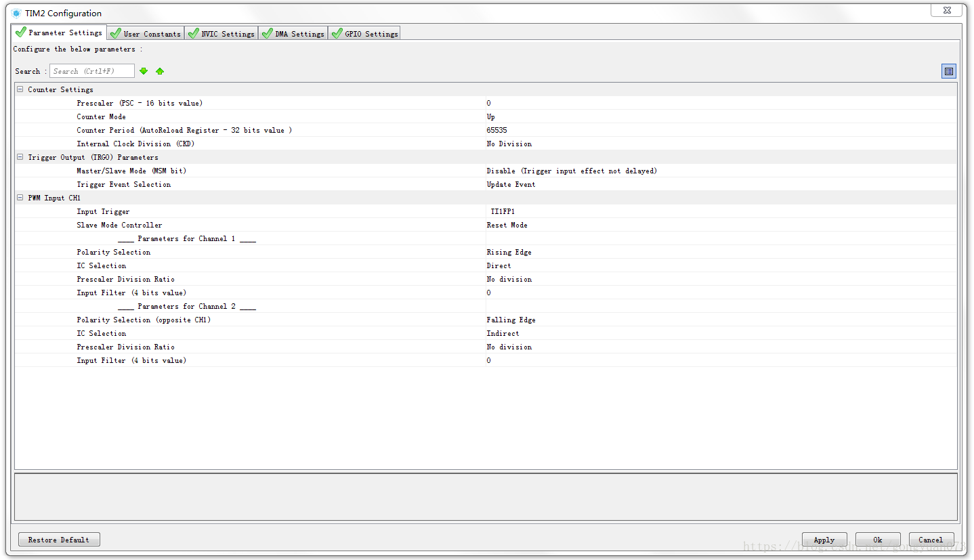Viewport: 974px width, 560px height.
Task: Click the IC Selection value "Direct"
Action: [x=499, y=265]
